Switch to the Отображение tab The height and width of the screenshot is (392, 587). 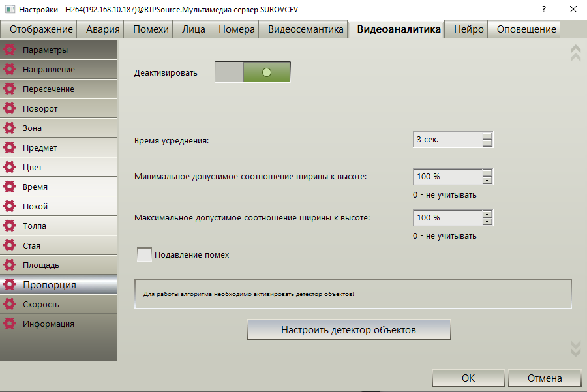pos(39,29)
